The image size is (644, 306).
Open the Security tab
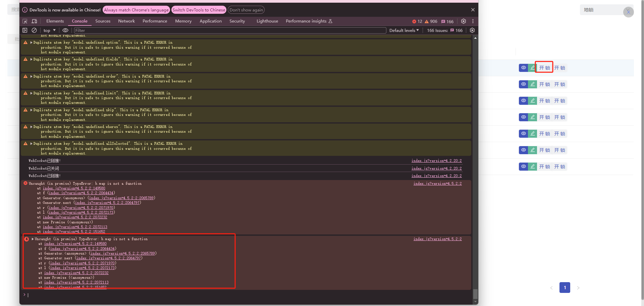(x=237, y=21)
